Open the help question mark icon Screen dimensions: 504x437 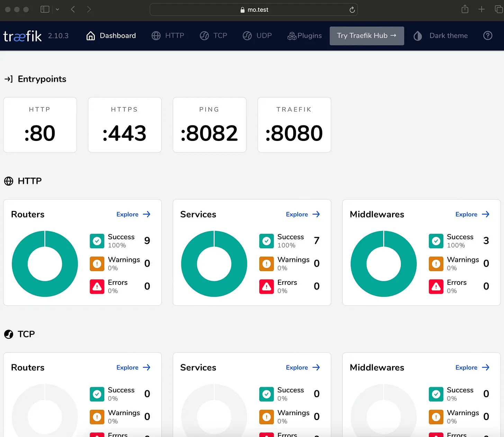[x=488, y=36]
